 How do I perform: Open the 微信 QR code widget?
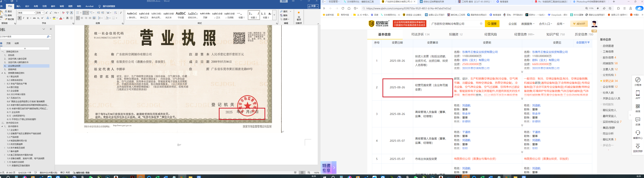click(x=638, y=108)
